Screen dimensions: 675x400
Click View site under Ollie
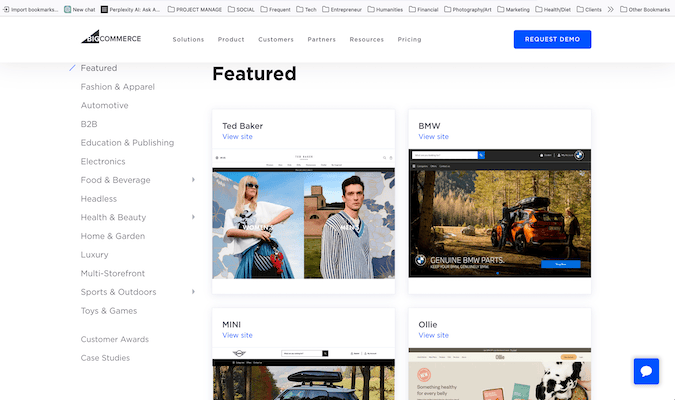(x=433, y=335)
